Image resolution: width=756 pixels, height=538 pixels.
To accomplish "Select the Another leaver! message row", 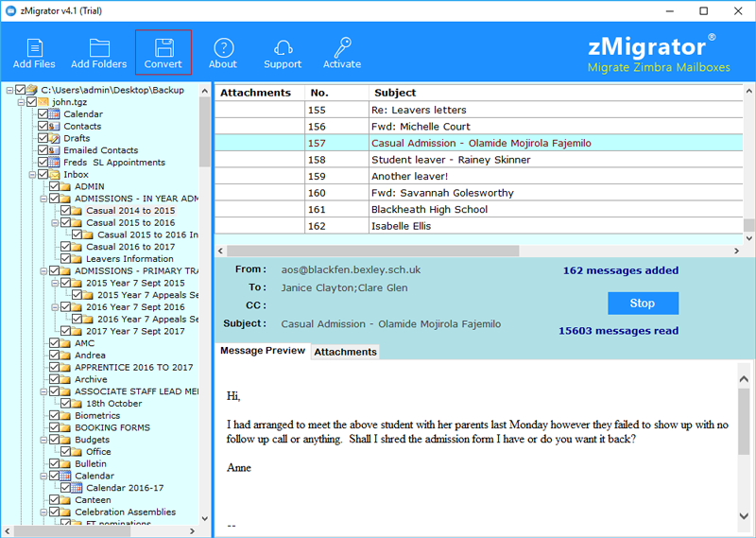I will tap(479, 176).
